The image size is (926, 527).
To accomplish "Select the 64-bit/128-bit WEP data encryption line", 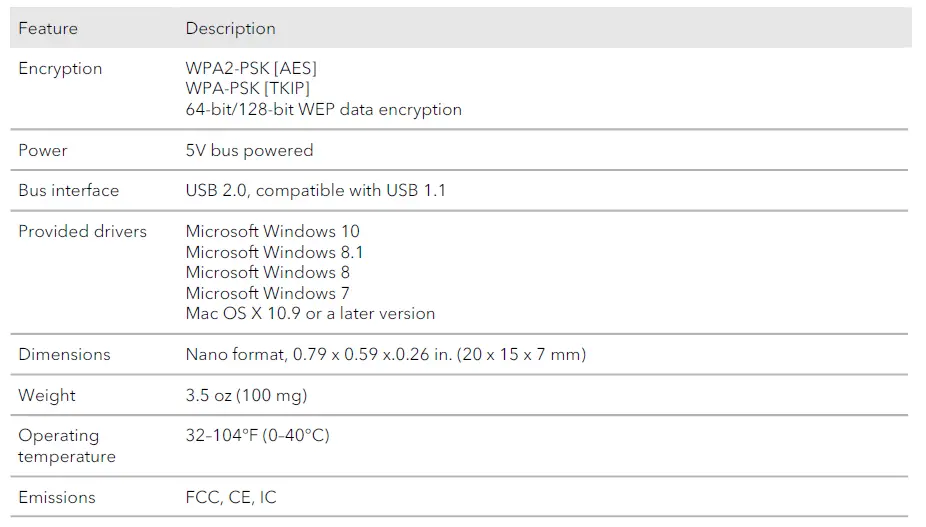I will (x=323, y=109).
